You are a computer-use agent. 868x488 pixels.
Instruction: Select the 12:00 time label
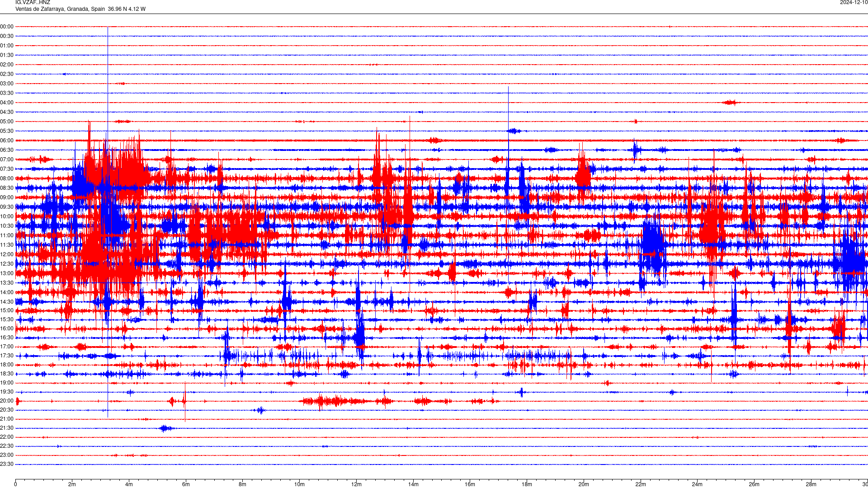(7, 254)
